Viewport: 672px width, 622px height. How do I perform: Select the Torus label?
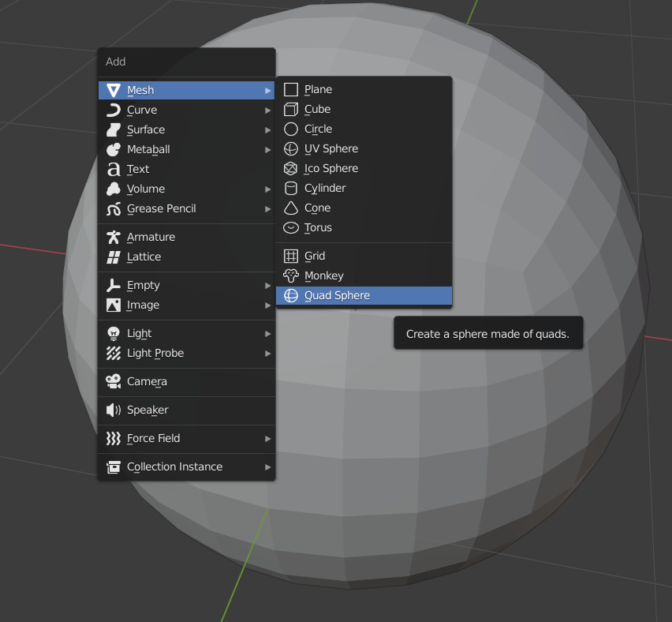click(318, 228)
